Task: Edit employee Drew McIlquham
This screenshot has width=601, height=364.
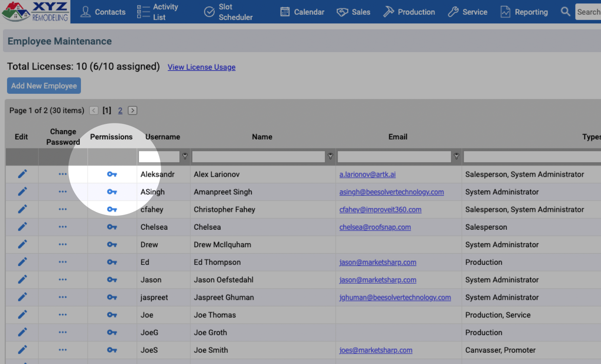Action: [22, 244]
